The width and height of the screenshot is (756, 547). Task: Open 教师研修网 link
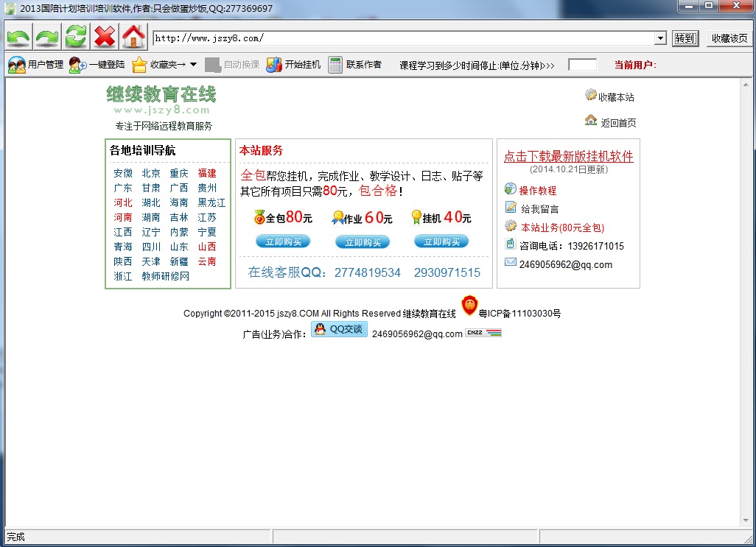pyautogui.click(x=165, y=276)
